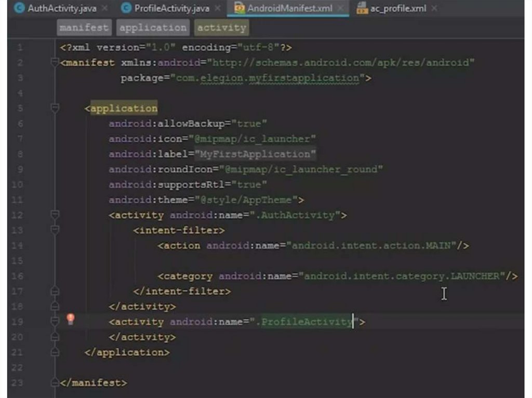Image resolution: width=532 pixels, height=398 pixels.
Task: Click the ac_profile.xml layout file icon
Action: [x=362, y=8]
